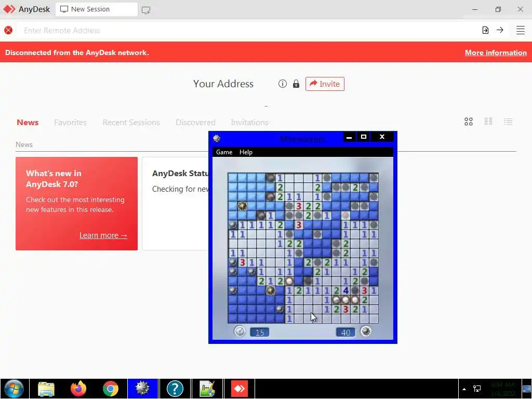532x399 pixels.
Task: Click the info icon next to Your Address
Action: [x=282, y=84]
